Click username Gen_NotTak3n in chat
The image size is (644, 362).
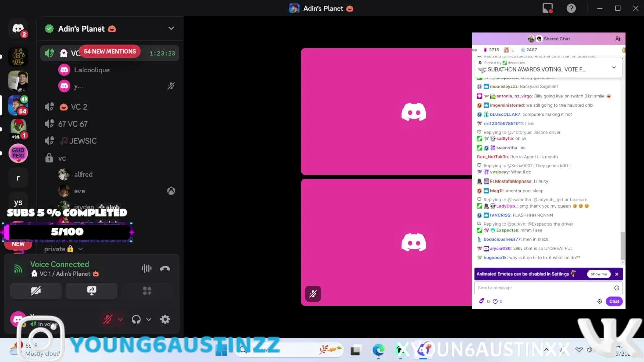pyautogui.click(x=492, y=157)
